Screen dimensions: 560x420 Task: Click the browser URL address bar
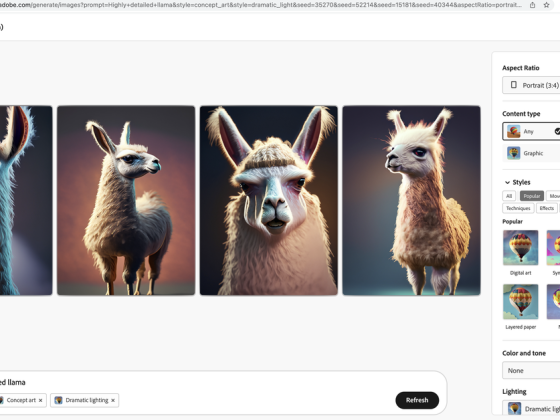pyautogui.click(x=261, y=5)
